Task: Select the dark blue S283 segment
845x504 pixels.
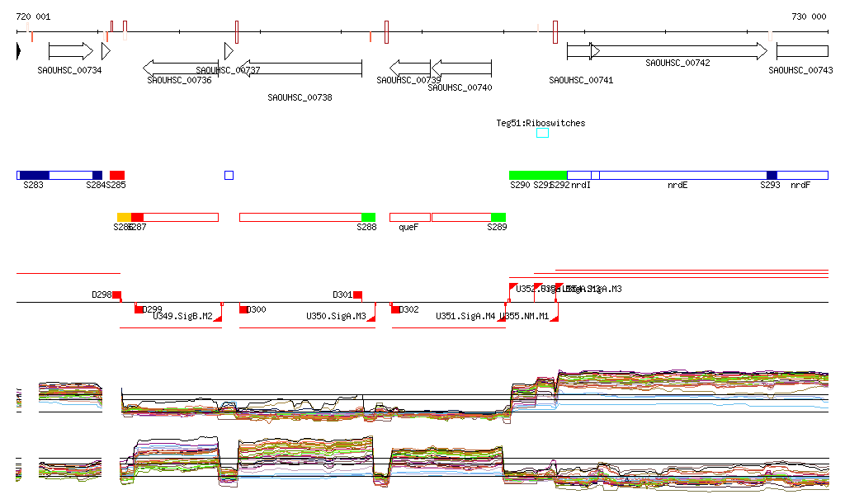Action: (35, 175)
